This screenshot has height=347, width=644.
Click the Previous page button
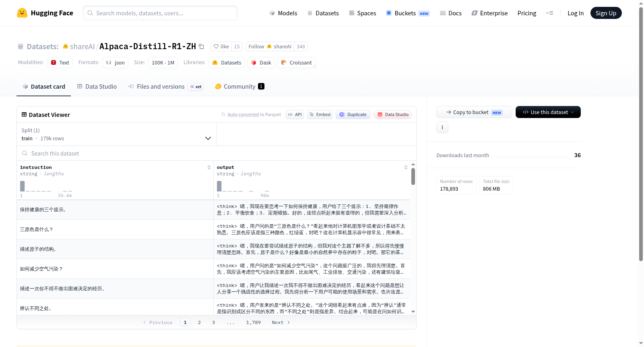(158, 322)
